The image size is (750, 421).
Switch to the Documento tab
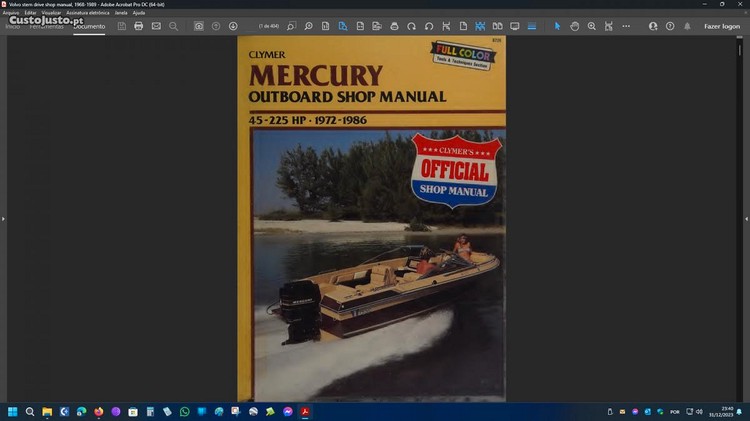[89, 26]
